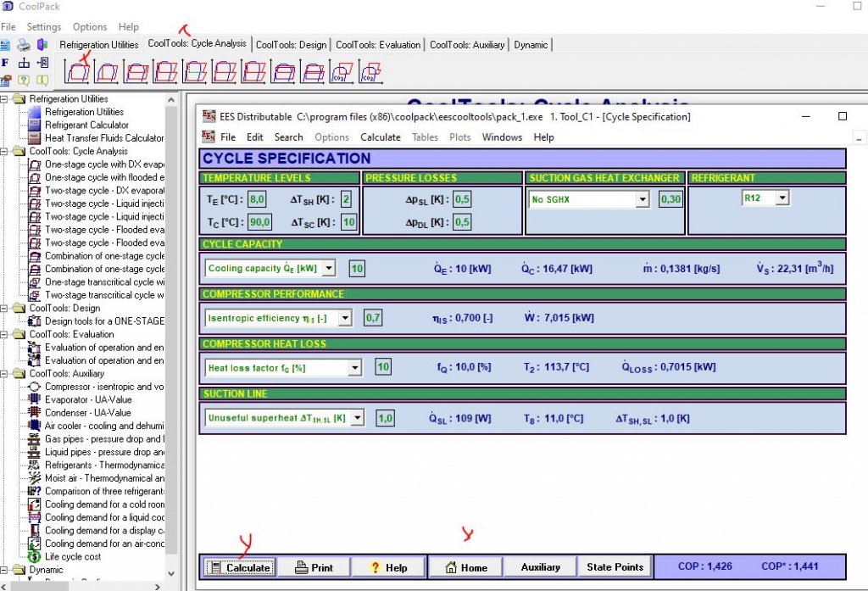Click the State Points button

tap(615, 567)
